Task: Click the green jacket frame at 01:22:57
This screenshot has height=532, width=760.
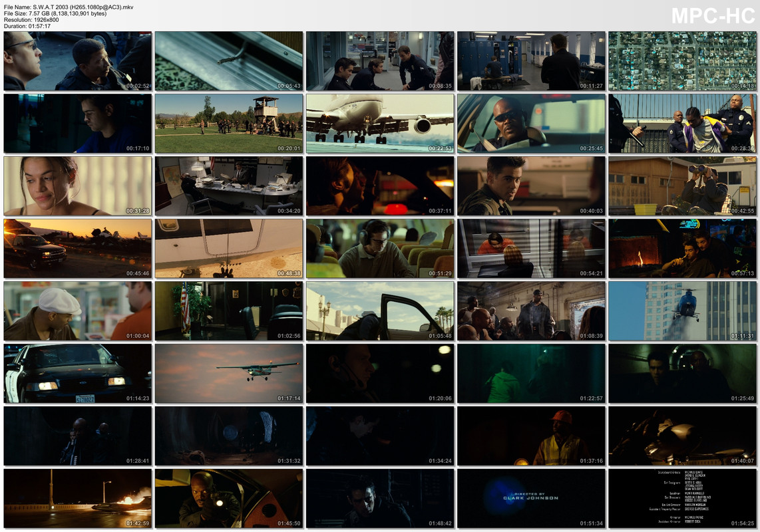Action: coord(531,374)
